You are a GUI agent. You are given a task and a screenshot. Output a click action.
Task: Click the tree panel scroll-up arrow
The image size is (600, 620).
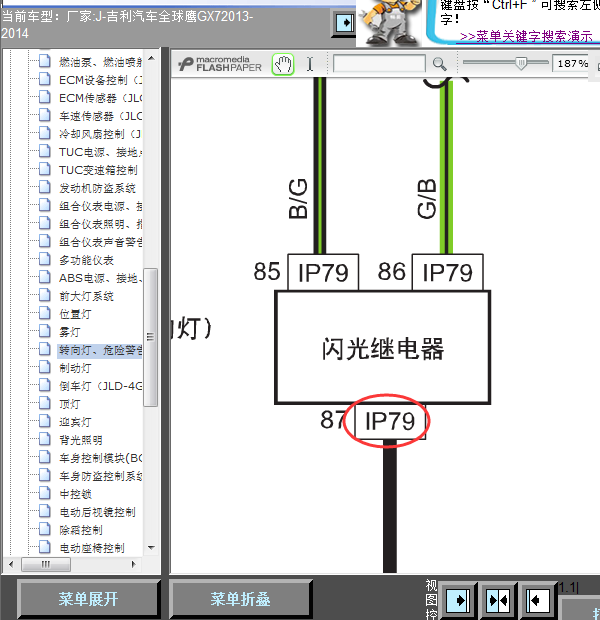pos(151,59)
